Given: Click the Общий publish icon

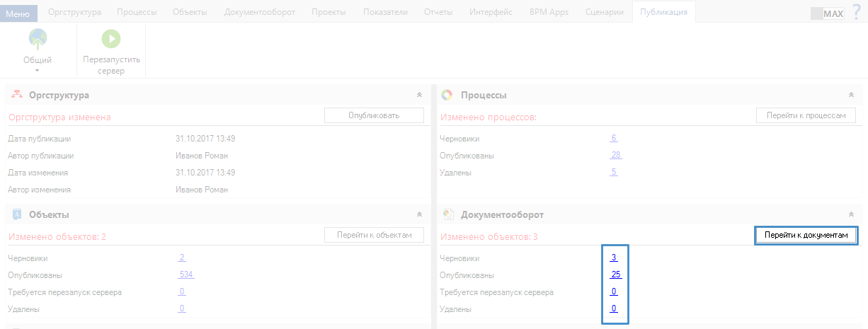Looking at the screenshot, I should pos(38,40).
